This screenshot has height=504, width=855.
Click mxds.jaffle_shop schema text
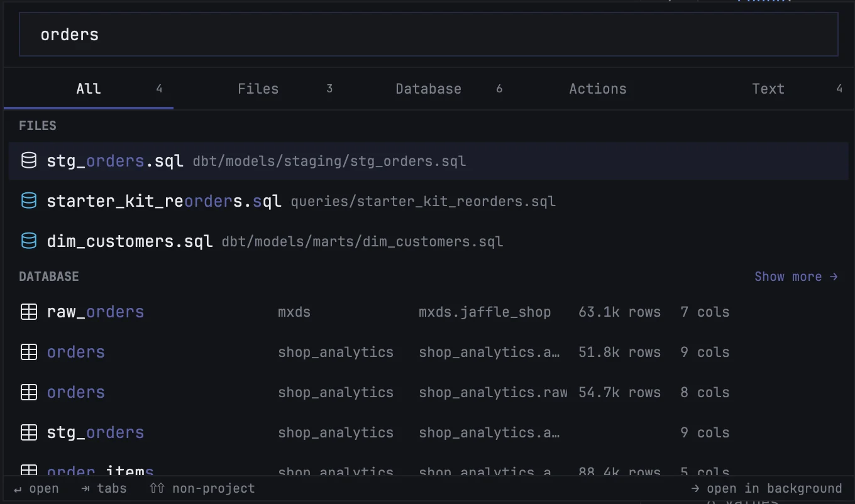[485, 312]
